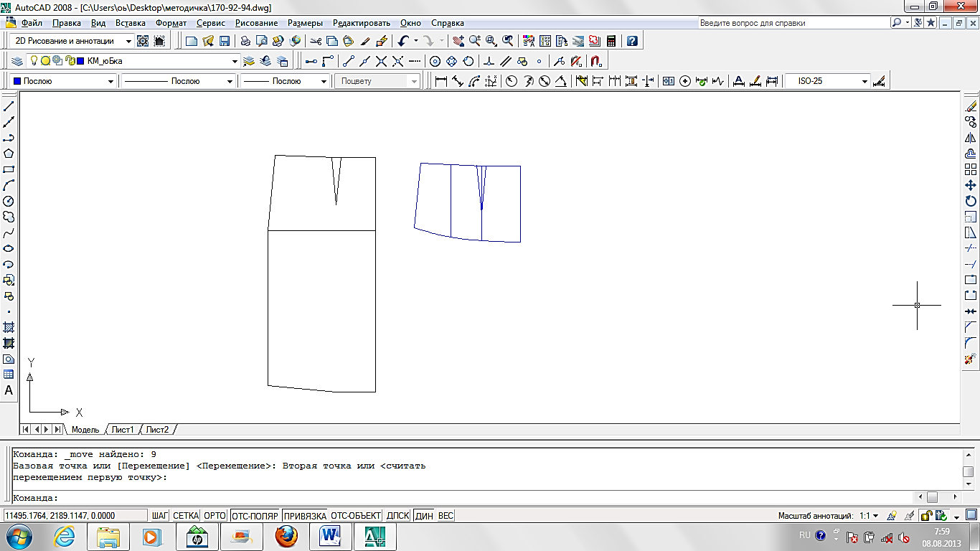Screen dimensions: 980x551
Task: Click the Plot printer icon
Action: 245,41
